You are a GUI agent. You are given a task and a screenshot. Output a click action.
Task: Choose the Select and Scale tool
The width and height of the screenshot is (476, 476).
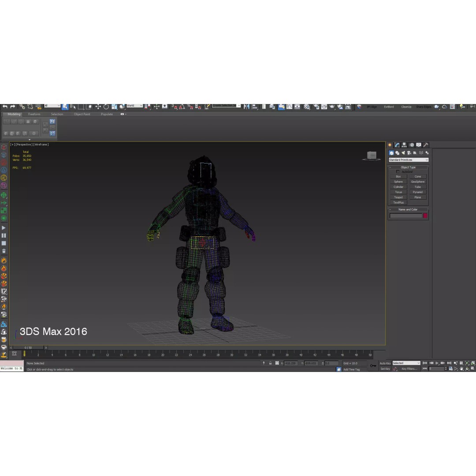[x=114, y=107]
